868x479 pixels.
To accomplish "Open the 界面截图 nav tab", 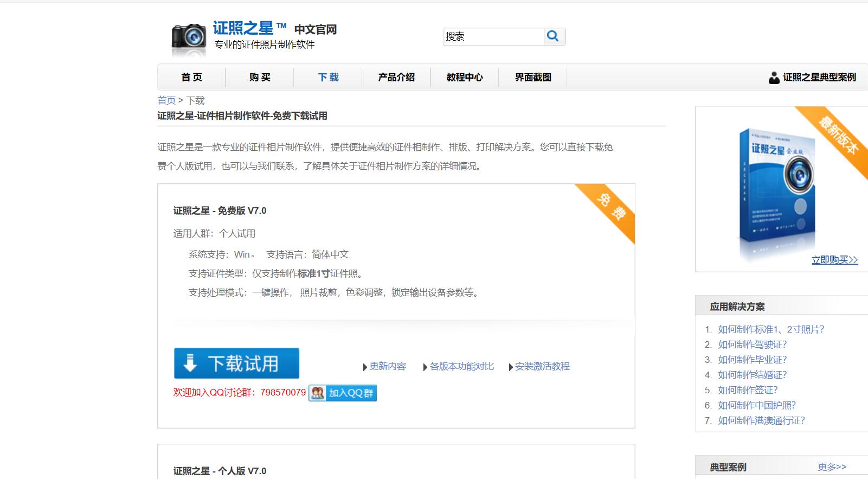I will 533,77.
